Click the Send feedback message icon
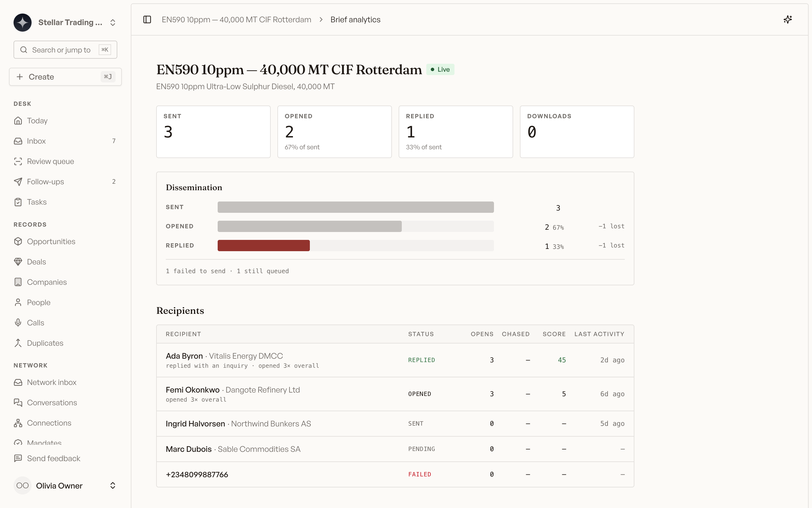This screenshot has height=508, width=812. tap(18, 458)
